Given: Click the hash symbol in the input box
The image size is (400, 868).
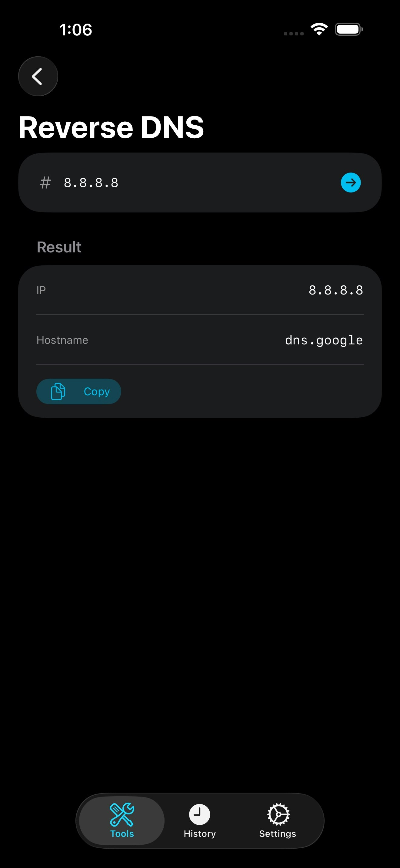Looking at the screenshot, I should tap(45, 182).
